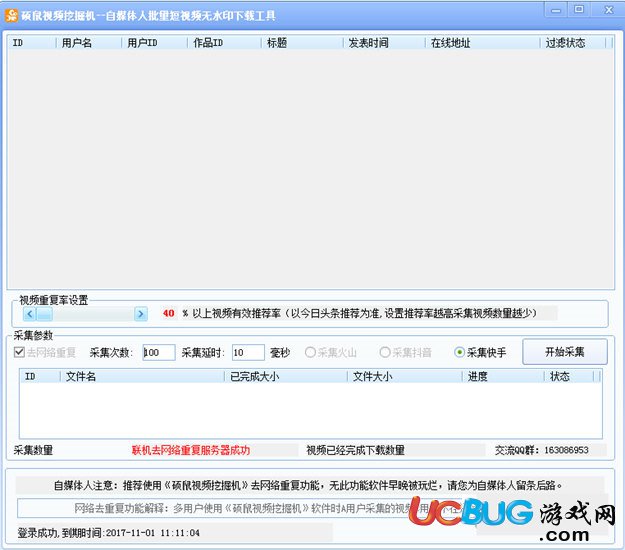The width and height of the screenshot is (625, 550).
Task: Select the 采集快手 radio button
Action: (x=460, y=352)
